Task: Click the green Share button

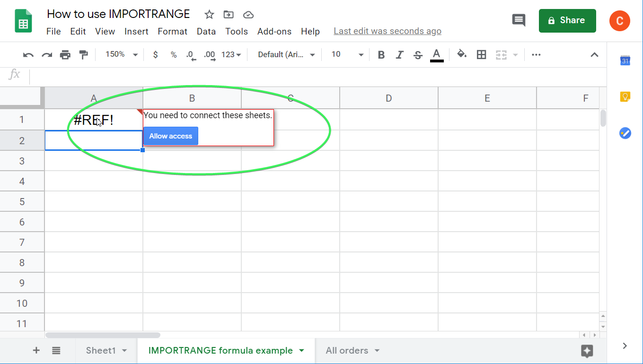Action: pyautogui.click(x=567, y=21)
